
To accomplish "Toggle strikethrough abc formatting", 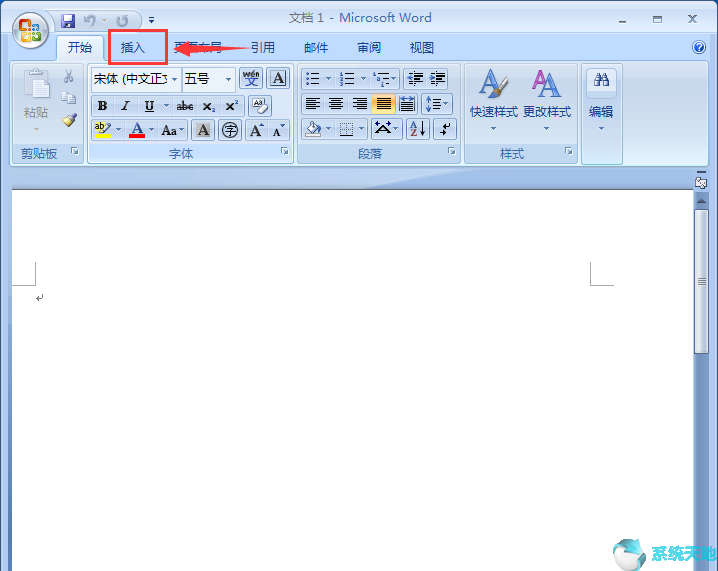I will click(185, 106).
